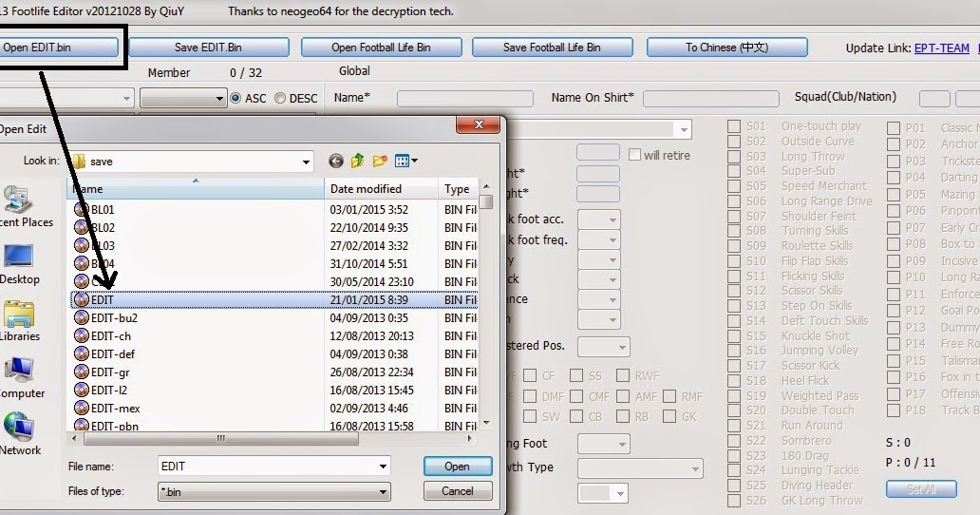Image resolution: width=980 pixels, height=515 pixels.
Task: Check S01 One-touch play skill
Action: click(x=734, y=127)
